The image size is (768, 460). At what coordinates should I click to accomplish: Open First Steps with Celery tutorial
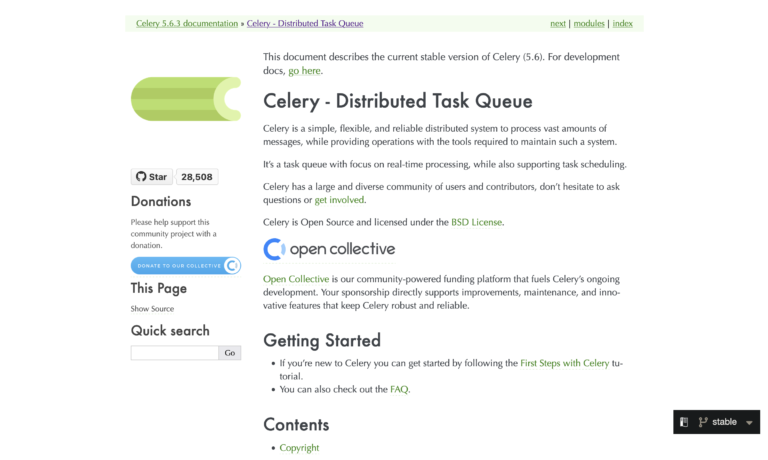[x=564, y=363]
